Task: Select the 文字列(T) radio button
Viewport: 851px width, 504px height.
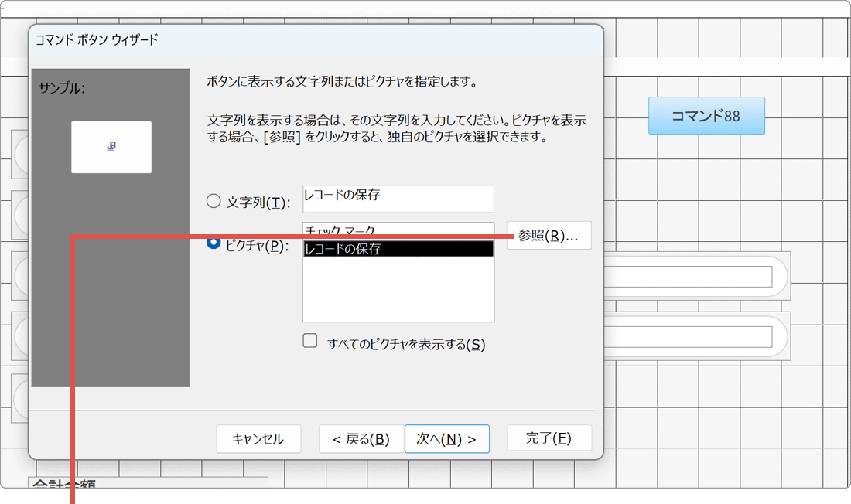Action: (x=213, y=200)
